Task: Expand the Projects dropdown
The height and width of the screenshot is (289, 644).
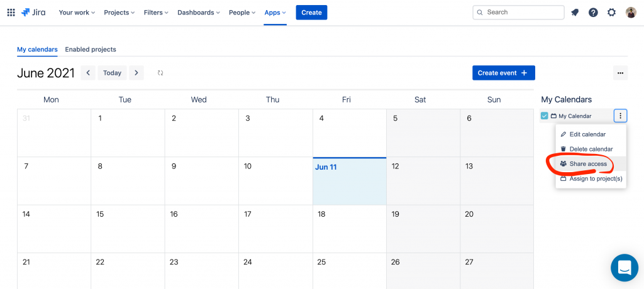Action: (x=119, y=13)
